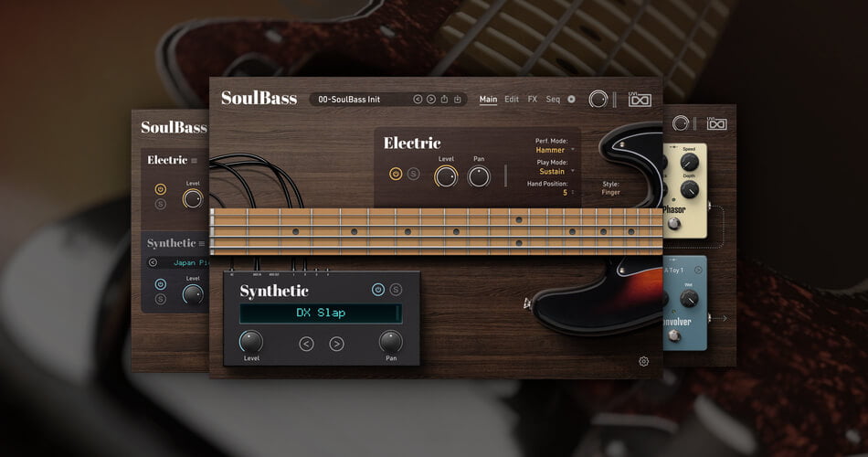Toggle the Electric power button in front window
Screen dimensions: 868x457
coord(396,174)
